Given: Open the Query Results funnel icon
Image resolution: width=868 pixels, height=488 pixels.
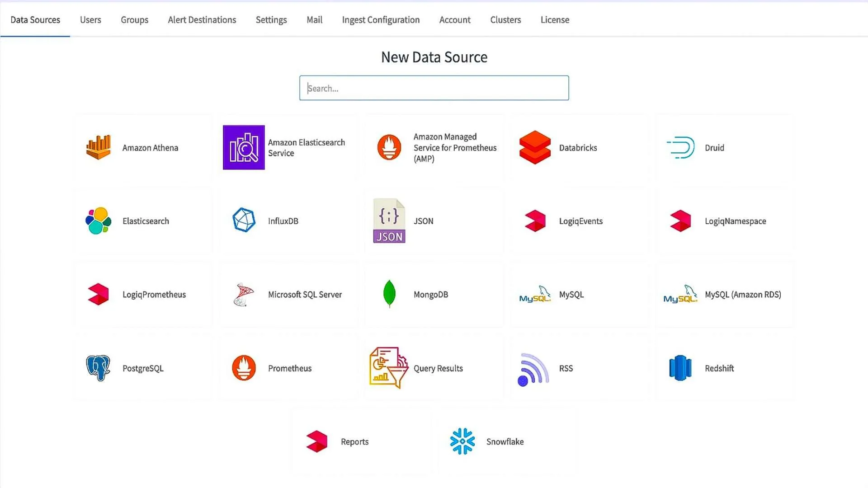Looking at the screenshot, I should (389, 368).
